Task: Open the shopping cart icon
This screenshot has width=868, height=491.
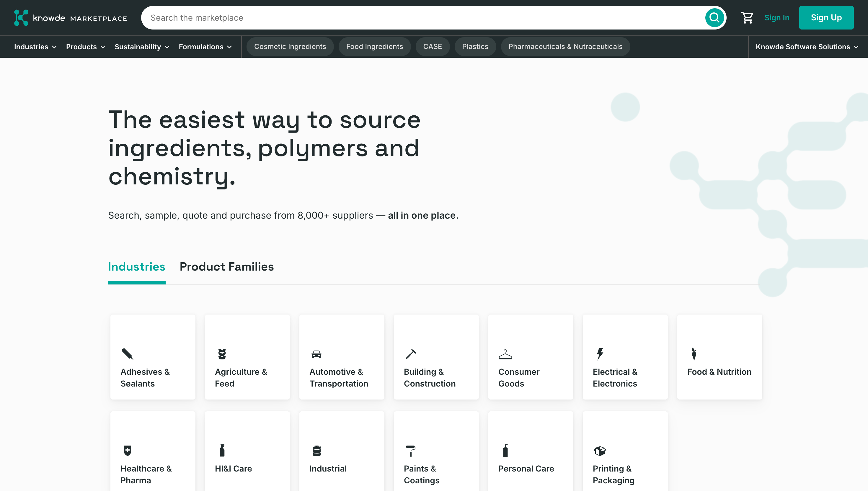Action: tap(747, 17)
